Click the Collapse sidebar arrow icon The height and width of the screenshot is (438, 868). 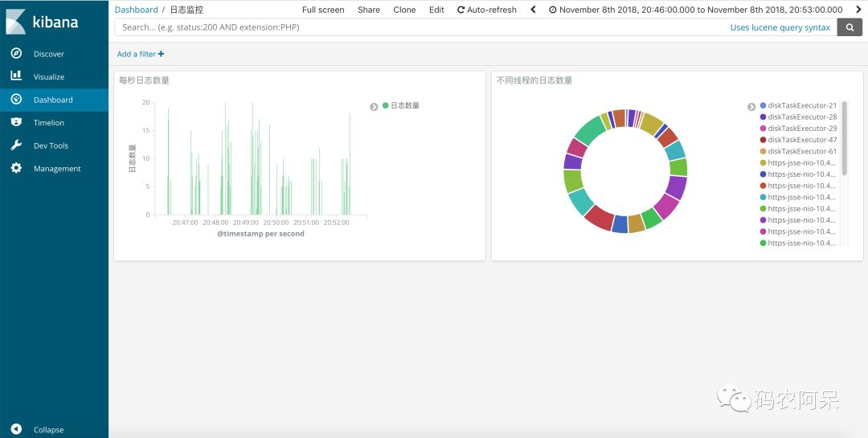(17, 429)
